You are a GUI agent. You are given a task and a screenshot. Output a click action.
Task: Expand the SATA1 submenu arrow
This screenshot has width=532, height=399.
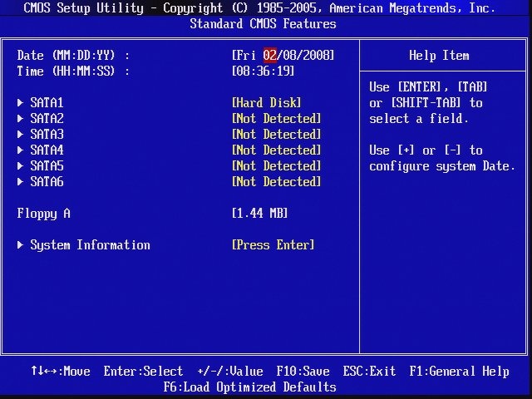pos(21,103)
